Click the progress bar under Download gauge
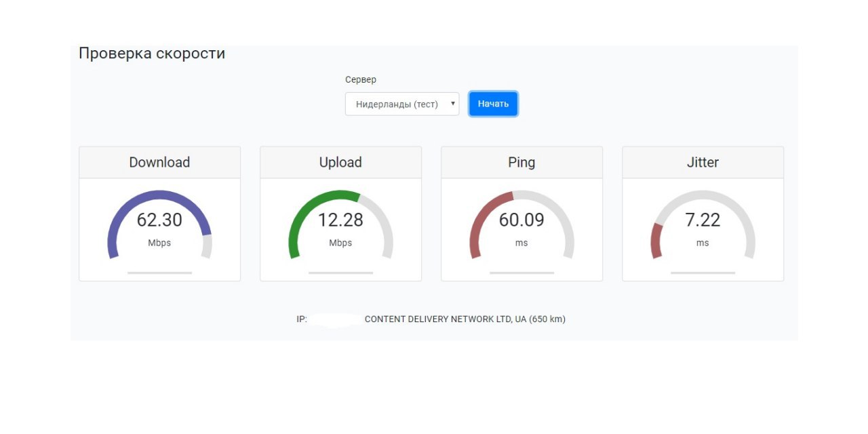 [x=159, y=273]
